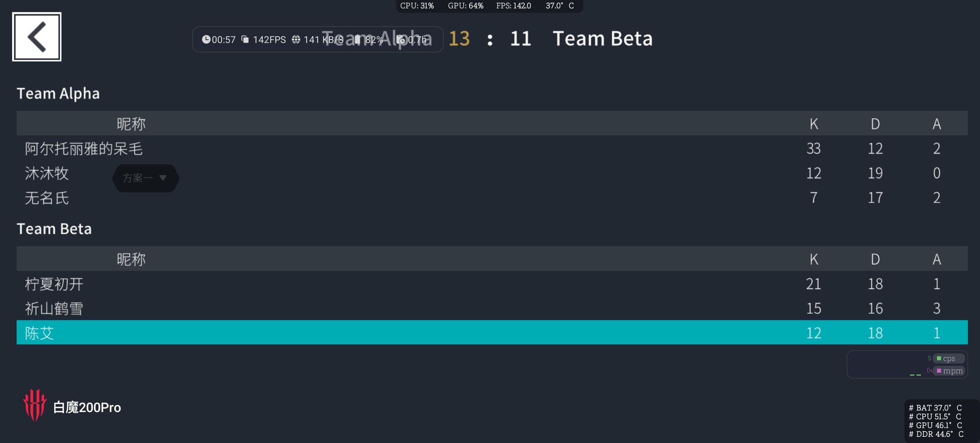Click the D column header in Team Beta table
Viewport: 980px width, 443px height.
pos(875,259)
